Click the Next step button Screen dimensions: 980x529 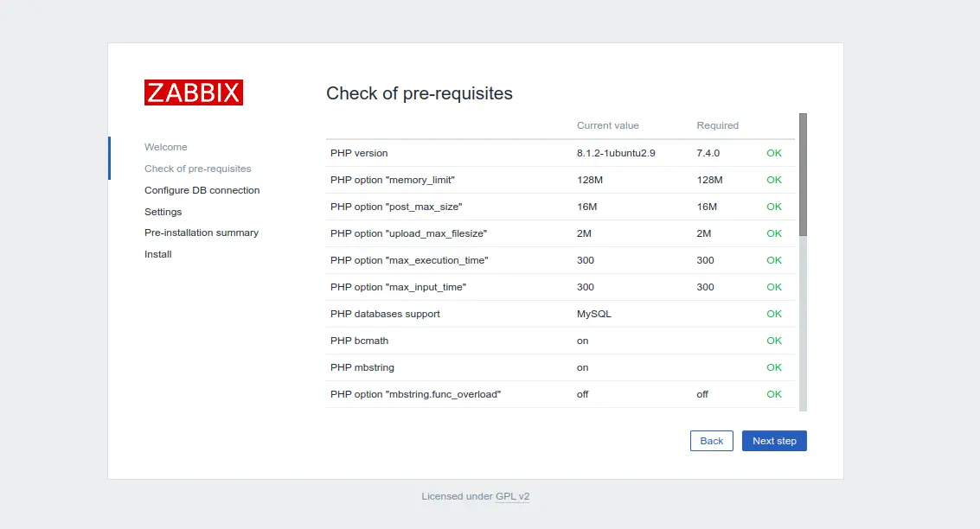pos(774,441)
